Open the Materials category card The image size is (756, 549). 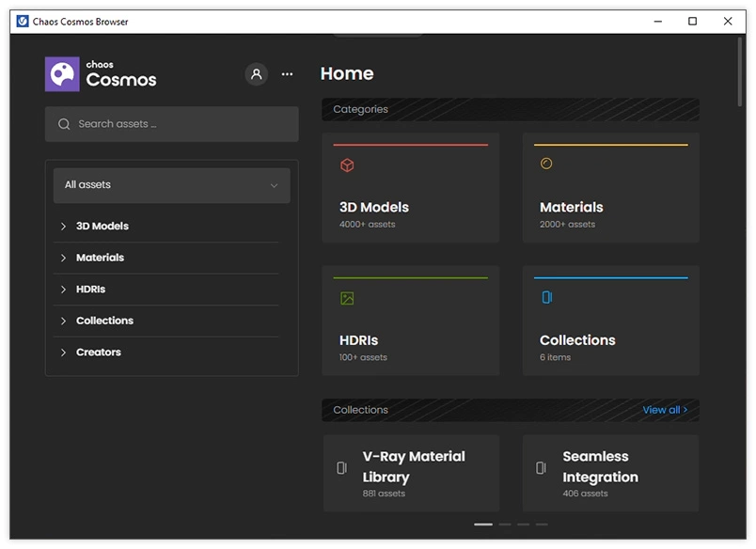(x=611, y=187)
